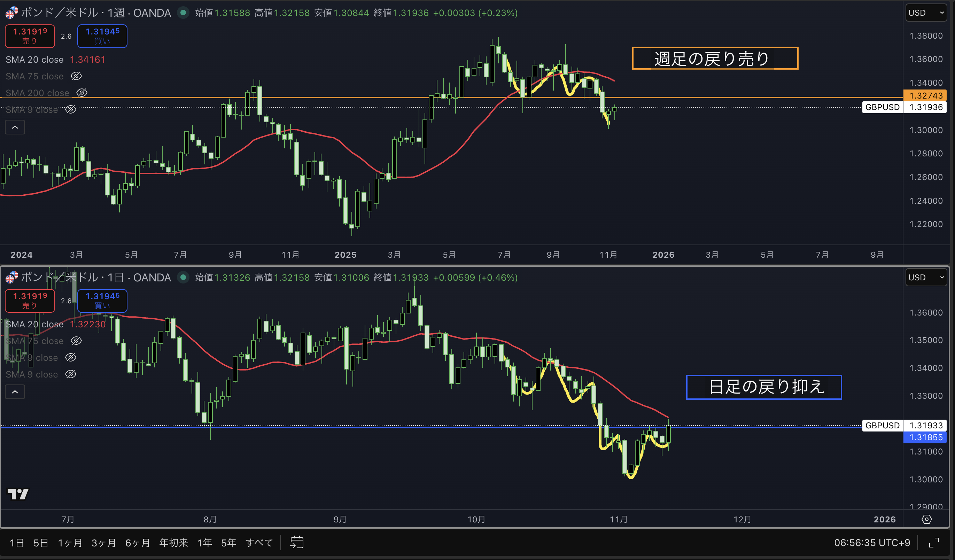The height and width of the screenshot is (560, 955).
Task: Click GBP/USD flag icon in weekly chart
Action: [x=11, y=13]
